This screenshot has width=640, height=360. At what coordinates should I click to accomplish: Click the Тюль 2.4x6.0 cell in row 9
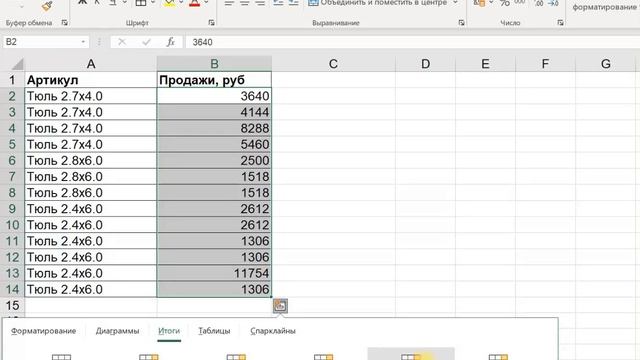(x=91, y=209)
